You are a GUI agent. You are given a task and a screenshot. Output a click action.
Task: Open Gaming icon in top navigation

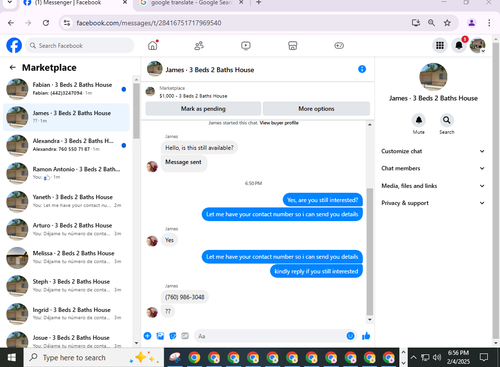pos(339,45)
